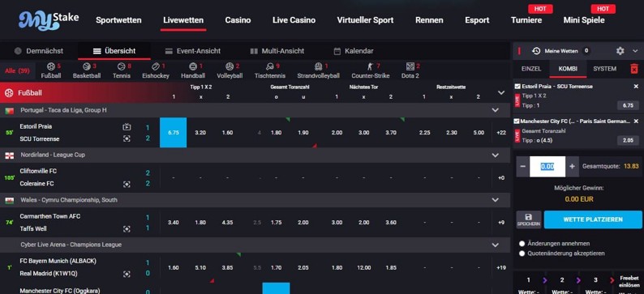The height and width of the screenshot is (294, 644).
Task: Click the Freebet einlösen option
Action: point(629,282)
